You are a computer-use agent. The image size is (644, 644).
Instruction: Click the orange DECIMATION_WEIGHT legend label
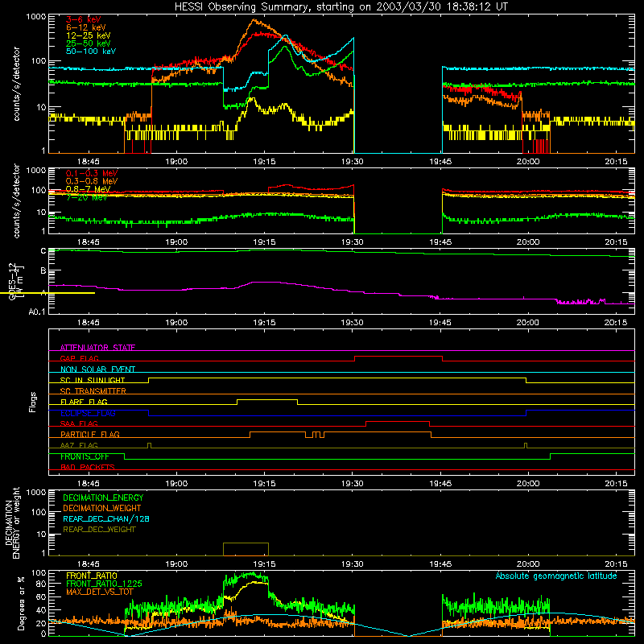click(102, 508)
